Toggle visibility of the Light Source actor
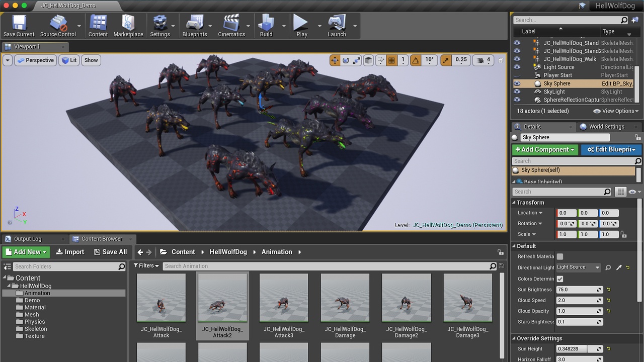This screenshot has height=362, width=644. pos(517,67)
